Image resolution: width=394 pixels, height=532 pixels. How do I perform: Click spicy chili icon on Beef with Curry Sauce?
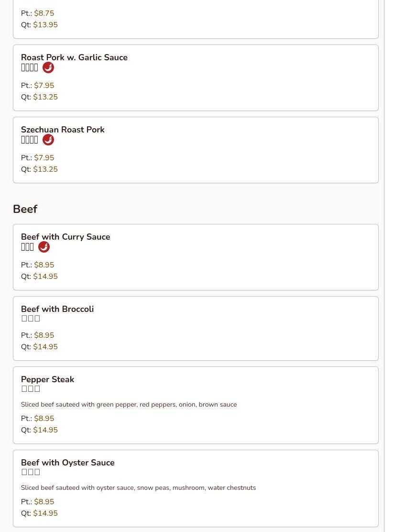(44, 247)
